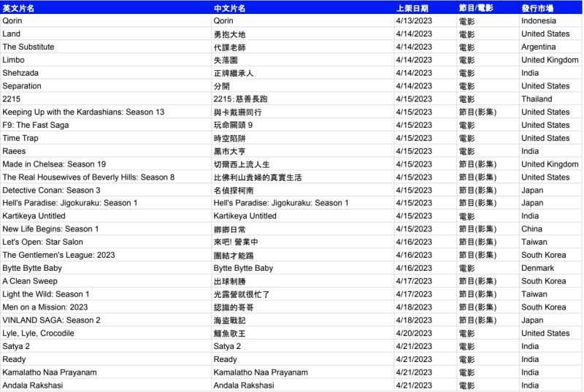Image resolution: width=584 pixels, height=392 pixels.
Task: Click China in the market column
Action: [x=531, y=229]
